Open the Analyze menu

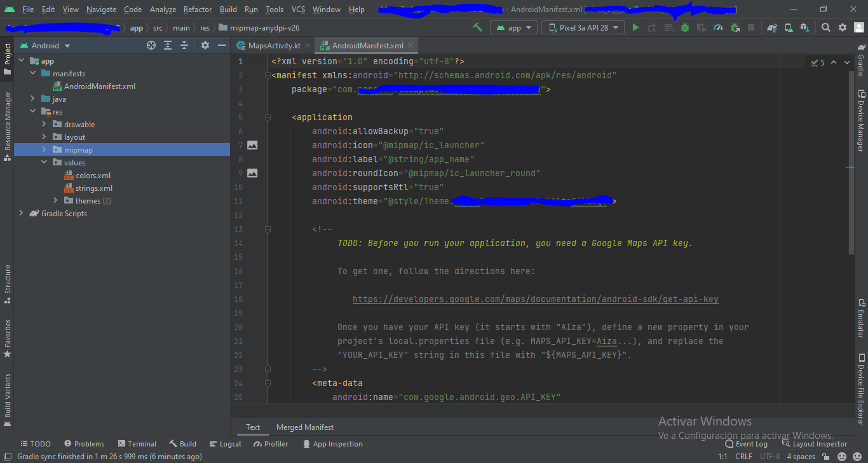coord(163,10)
